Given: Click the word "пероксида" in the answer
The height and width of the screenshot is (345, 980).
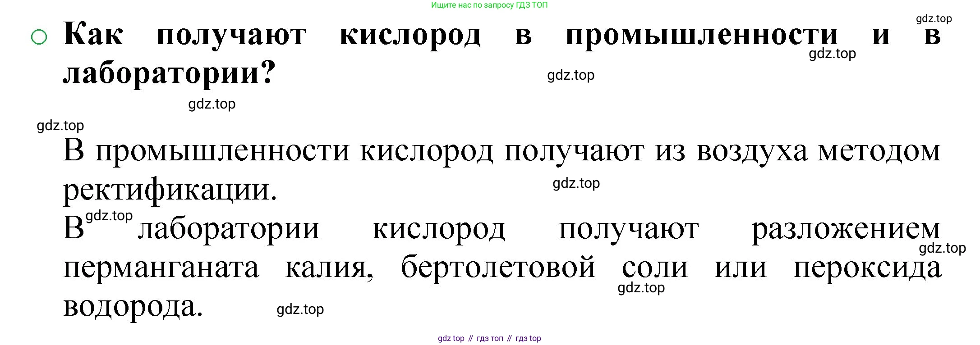Looking at the screenshot, I should tap(867, 270).
